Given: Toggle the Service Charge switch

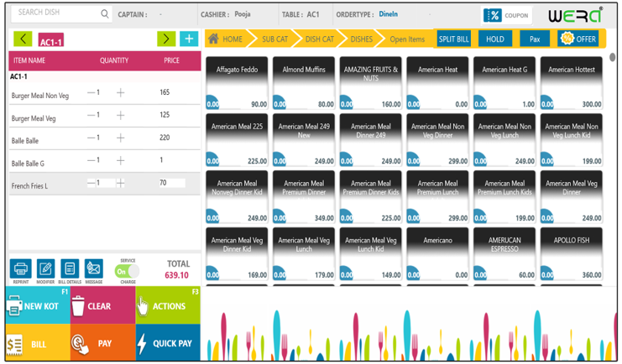Looking at the screenshot, I should 127,271.
